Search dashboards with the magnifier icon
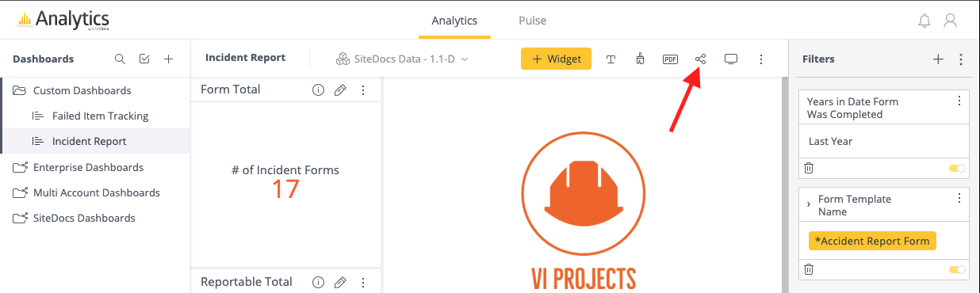 (120, 59)
